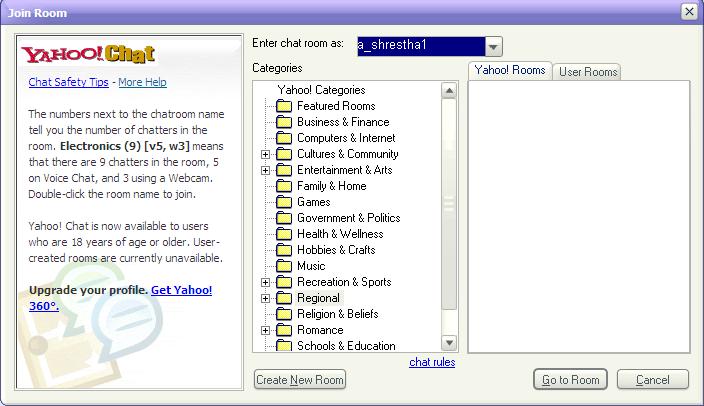Expand the Entertainment & Arts category
The height and width of the screenshot is (406, 704).
coord(265,171)
